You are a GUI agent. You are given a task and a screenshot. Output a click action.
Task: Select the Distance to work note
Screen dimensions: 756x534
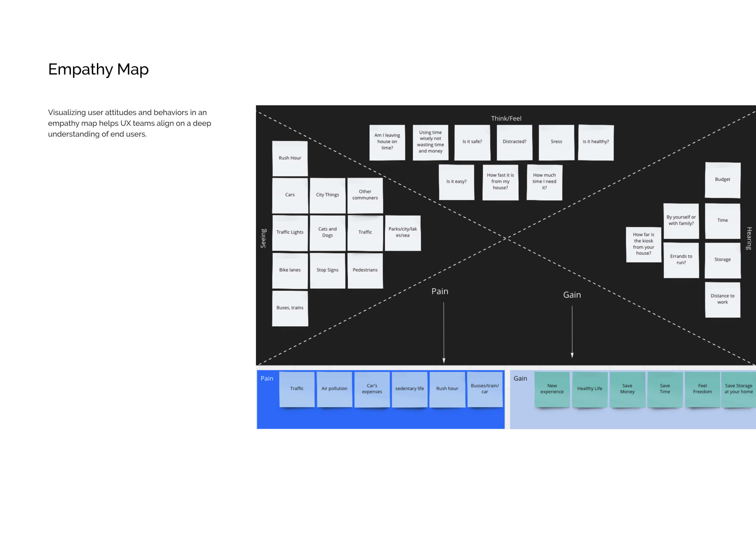point(722,299)
